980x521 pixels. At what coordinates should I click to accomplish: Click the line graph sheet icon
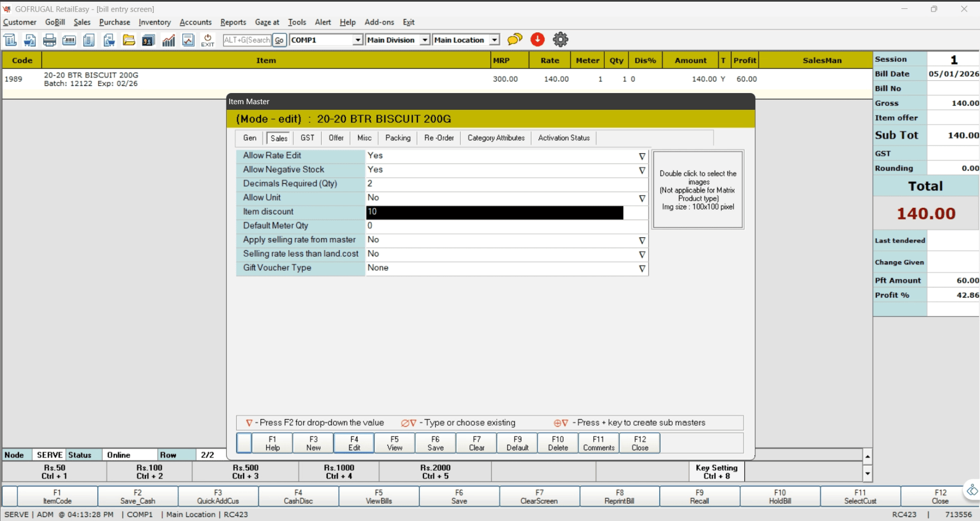(188, 40)
